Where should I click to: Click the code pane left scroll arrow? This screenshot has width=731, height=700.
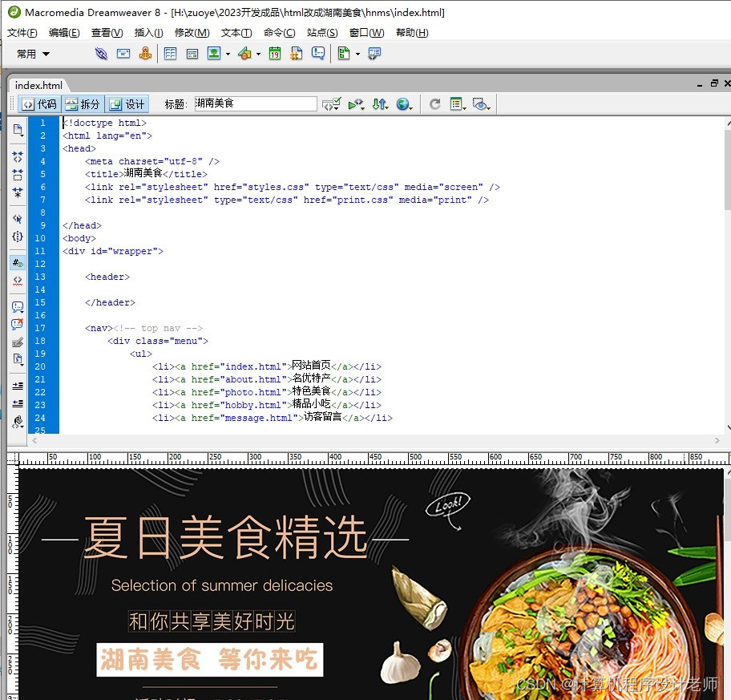pos(34,440)
